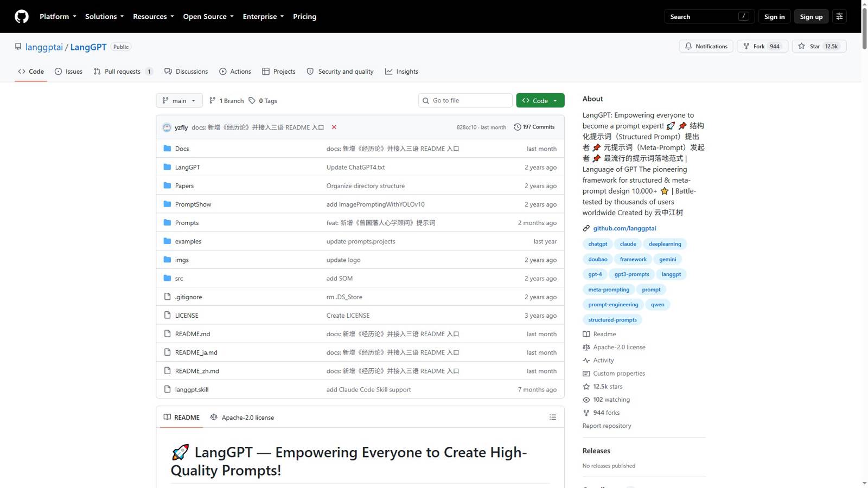Image resolution: width=868 pixels, height=488 pixels.
Task: Open the Projects tab
Action: (279, 71)
